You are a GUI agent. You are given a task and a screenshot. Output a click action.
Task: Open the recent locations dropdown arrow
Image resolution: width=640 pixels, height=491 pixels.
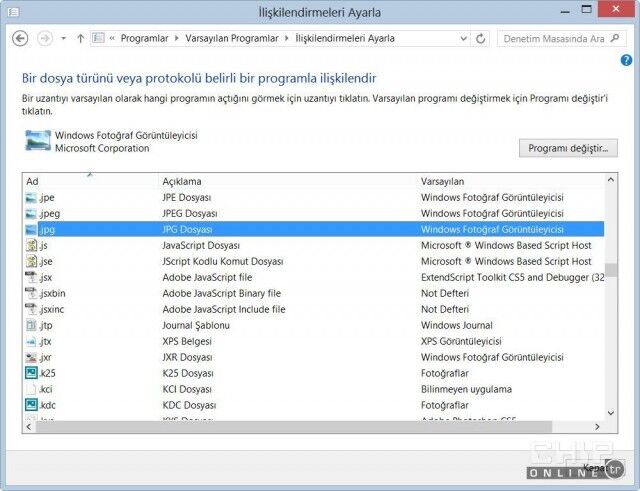[63, 38]
